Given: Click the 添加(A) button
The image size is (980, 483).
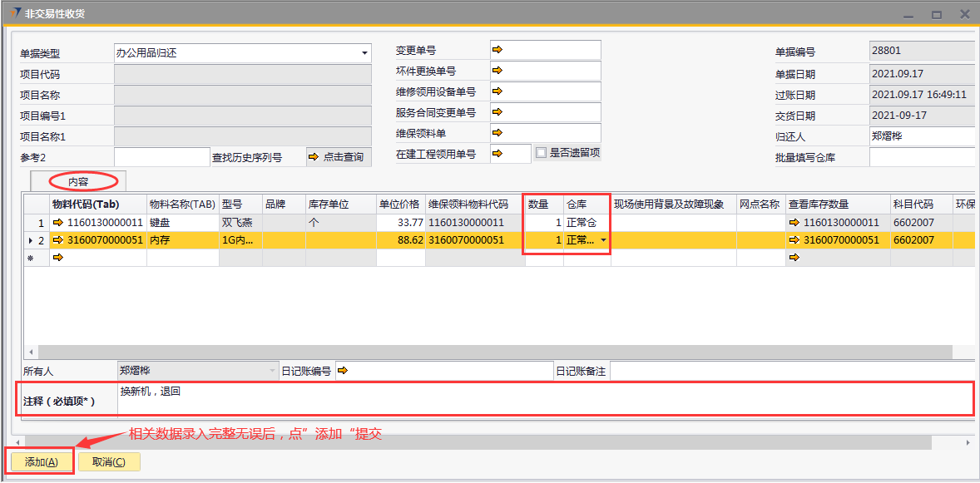Looking at the screenshot, I should point(42,462).
